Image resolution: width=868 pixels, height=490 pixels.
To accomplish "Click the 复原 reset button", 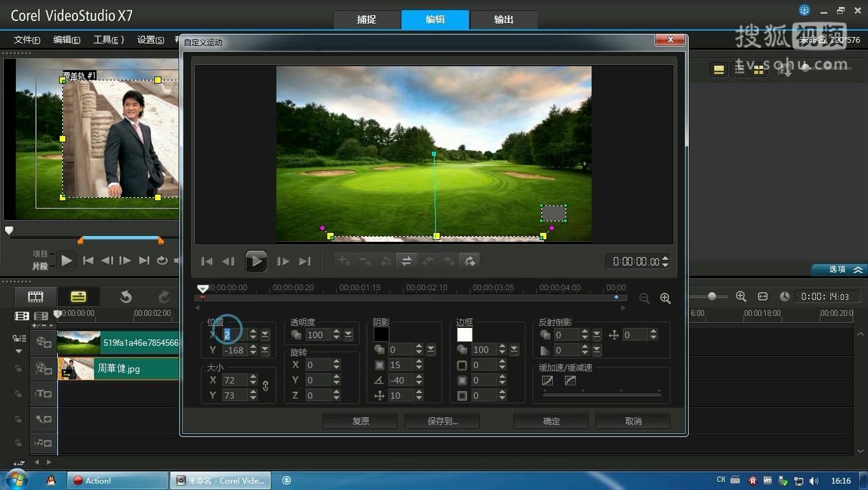I will [x=361, y=421].
